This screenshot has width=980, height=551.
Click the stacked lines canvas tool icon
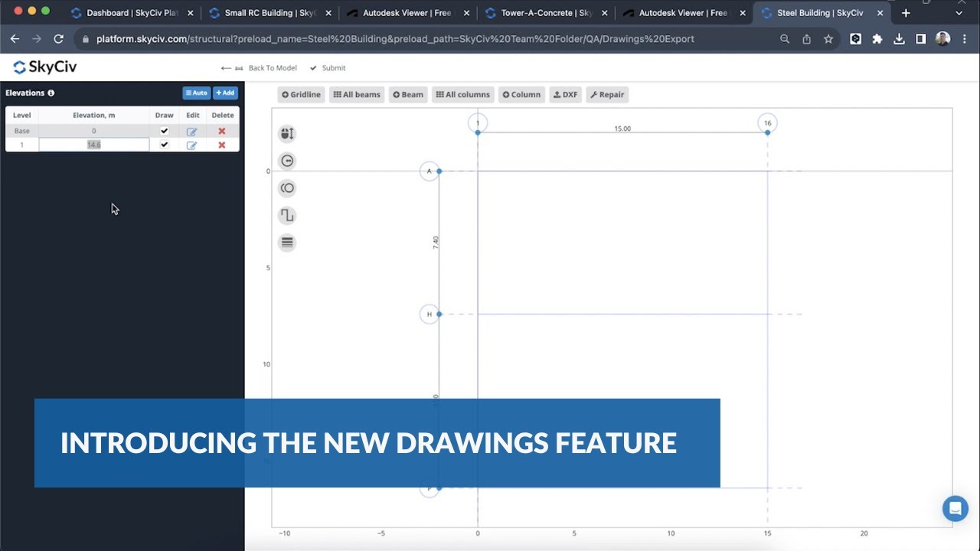287,243
